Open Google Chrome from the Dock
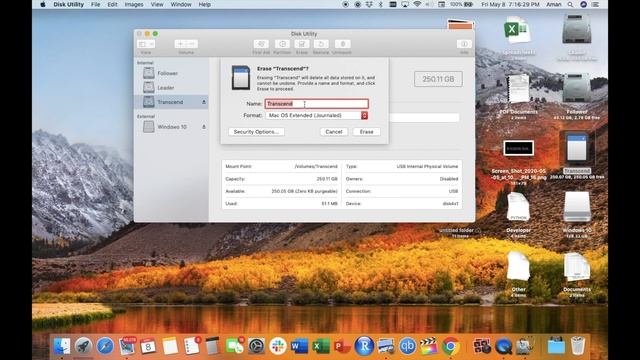Screen dimensions: 640x360 (x=450, y=346)
